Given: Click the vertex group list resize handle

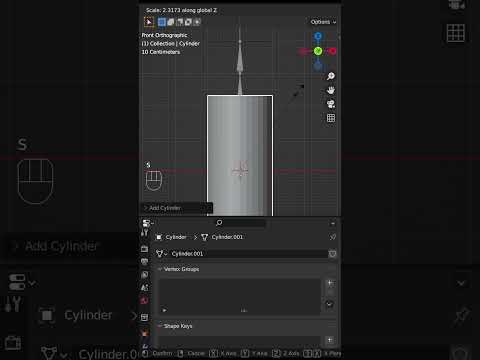Looking at the screenshot, I should point(244,311).
